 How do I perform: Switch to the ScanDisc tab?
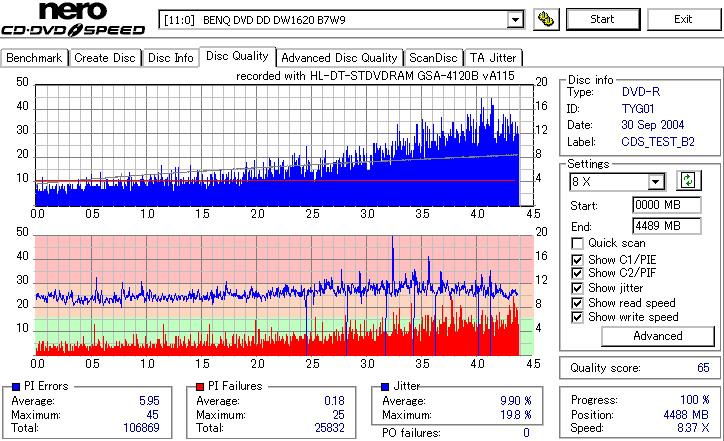[433, 58]
